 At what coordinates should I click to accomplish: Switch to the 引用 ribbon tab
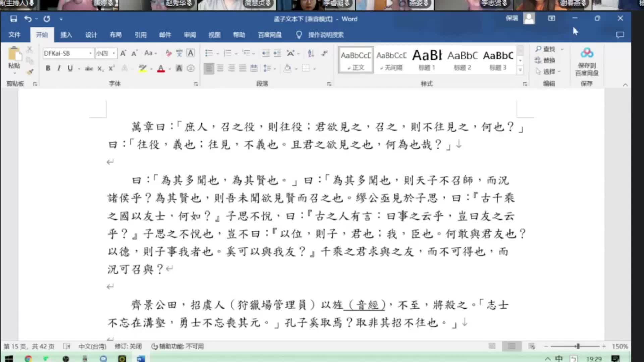tap(141, 35)
